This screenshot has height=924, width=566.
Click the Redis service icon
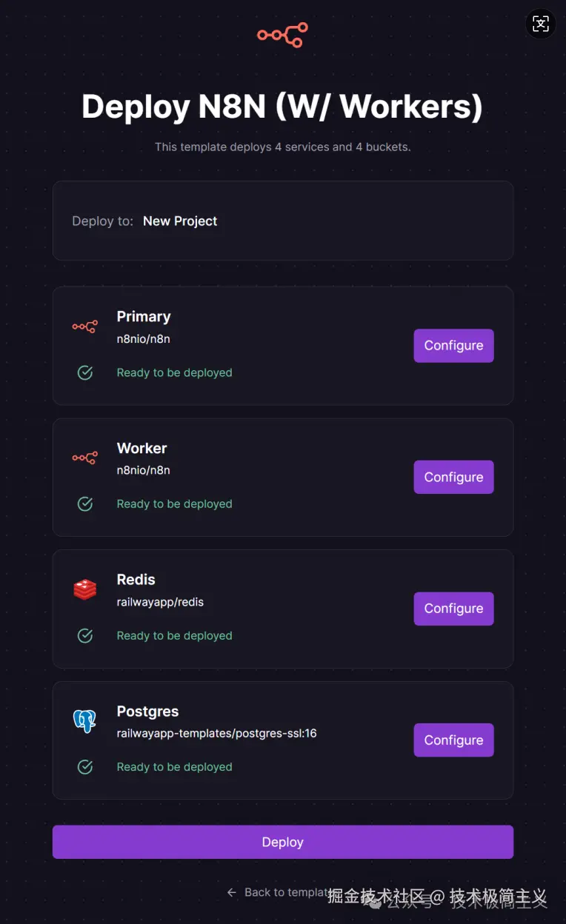click(x=84, y=589)
